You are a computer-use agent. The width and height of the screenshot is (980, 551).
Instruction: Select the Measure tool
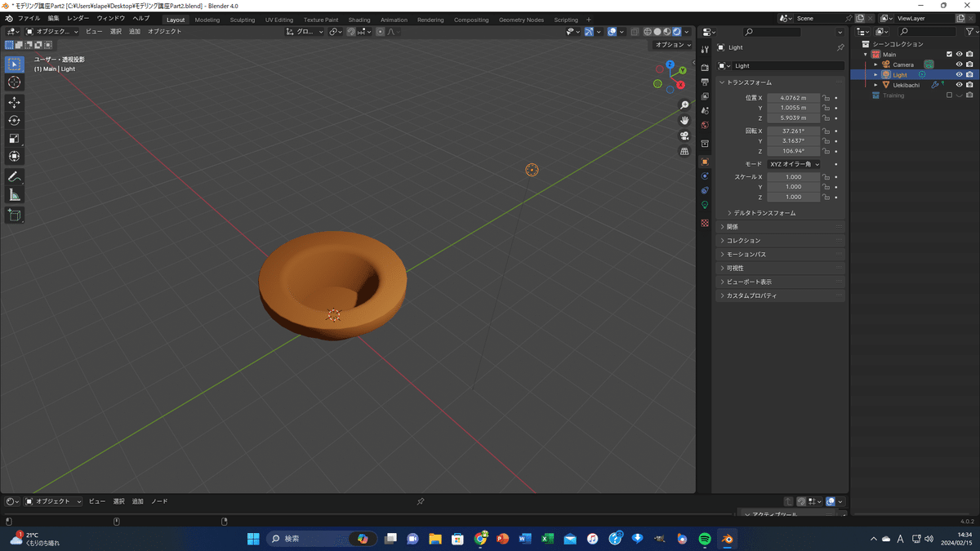(14, 195)
